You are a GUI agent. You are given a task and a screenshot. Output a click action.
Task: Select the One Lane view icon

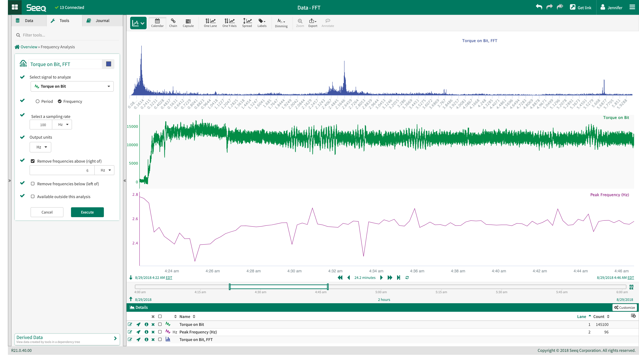click(210, 23)
